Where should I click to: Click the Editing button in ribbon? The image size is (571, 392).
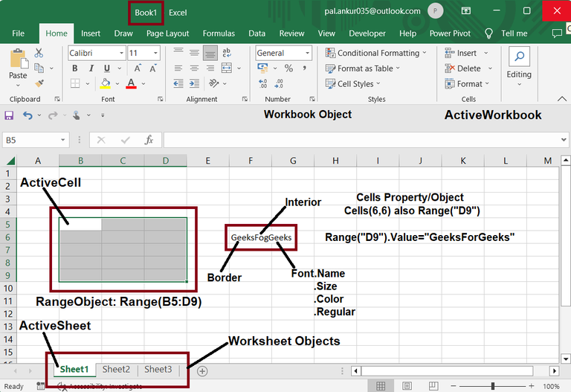click(x=519, y=63)
